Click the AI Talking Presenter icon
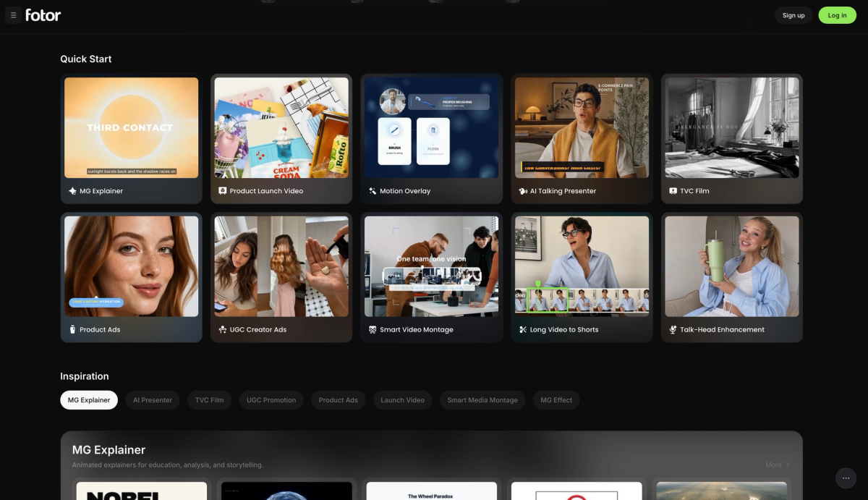 pyautogui.click(x=523, y=191)
